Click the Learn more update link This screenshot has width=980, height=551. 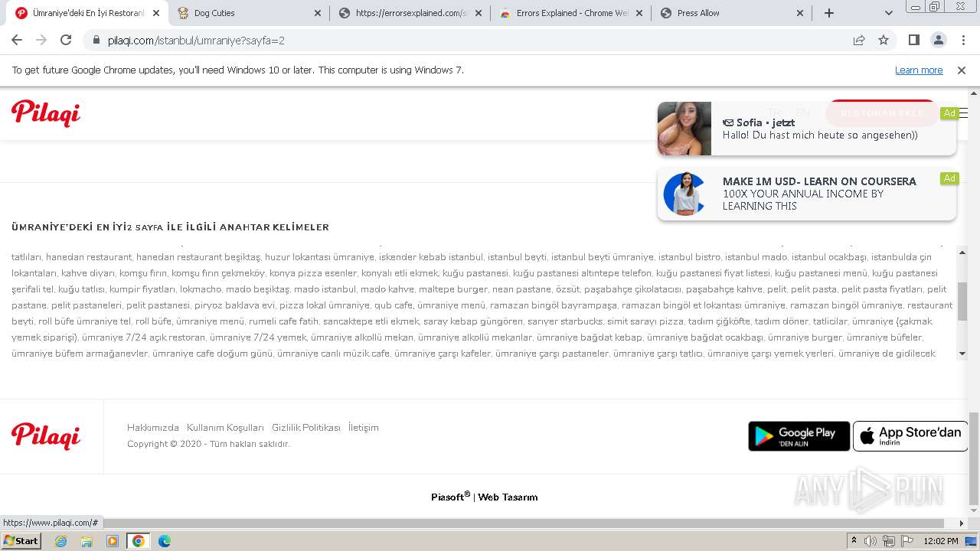tap(919, 70)
